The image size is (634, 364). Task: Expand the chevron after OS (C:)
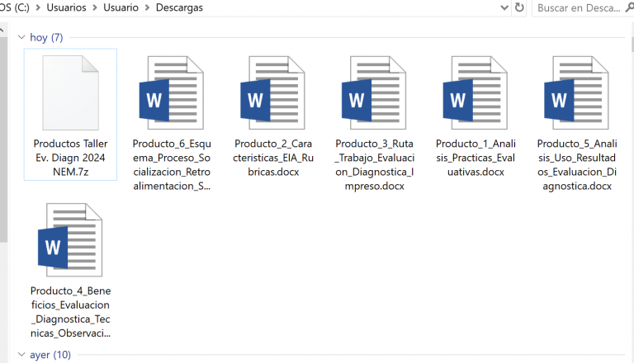pyautogui.click(x=38, y=7)
